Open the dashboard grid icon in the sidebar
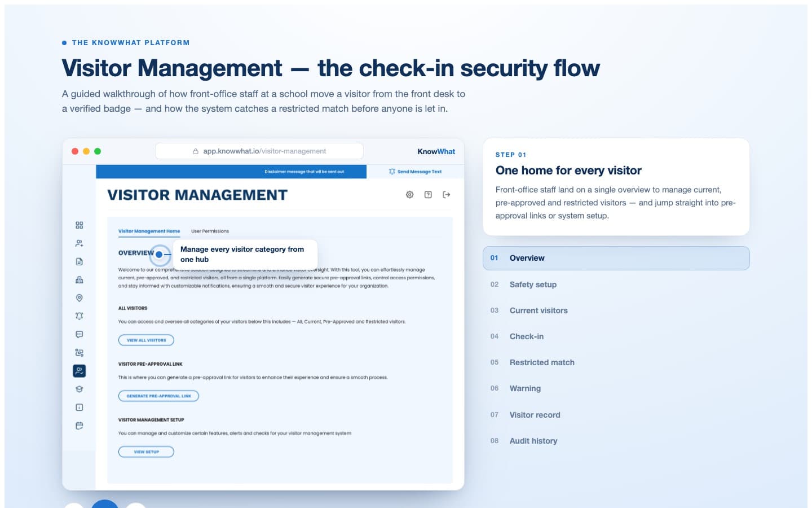Image resolution: width=812 pixels, height=508 pixels. [79, 225]
